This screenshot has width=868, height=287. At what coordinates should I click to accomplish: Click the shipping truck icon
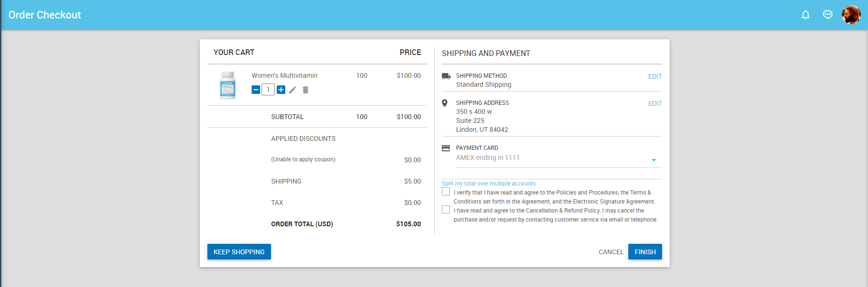click(446, 76)
